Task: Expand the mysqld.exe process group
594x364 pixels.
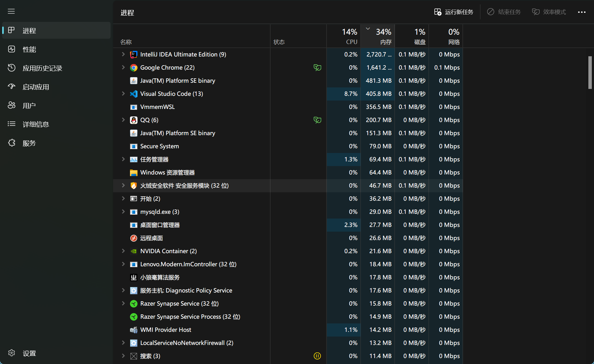Action: pyautogui.click(x=123, y=212)
